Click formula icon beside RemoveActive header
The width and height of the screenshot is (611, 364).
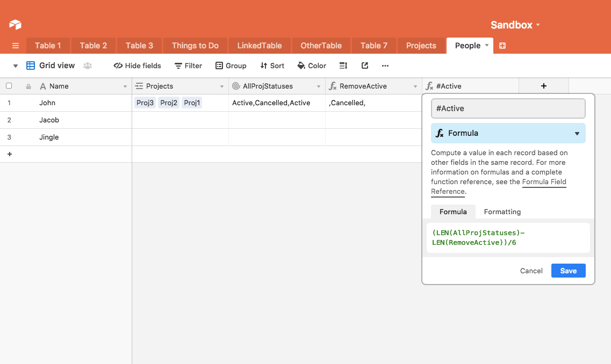coord(333,86)
